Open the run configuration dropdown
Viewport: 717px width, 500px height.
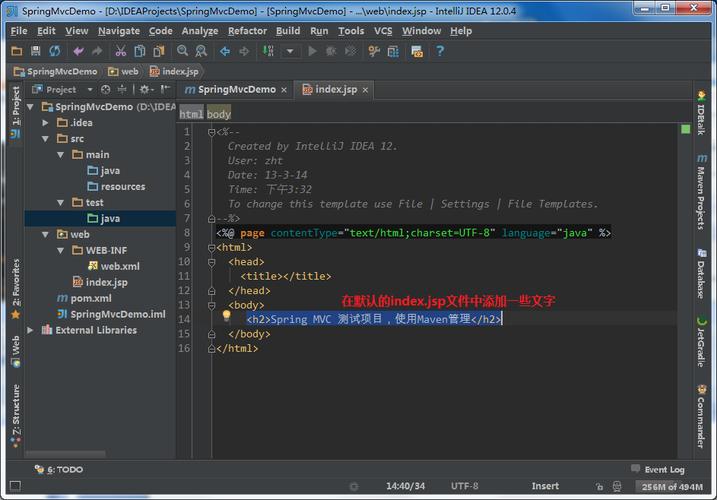point(290,51)
